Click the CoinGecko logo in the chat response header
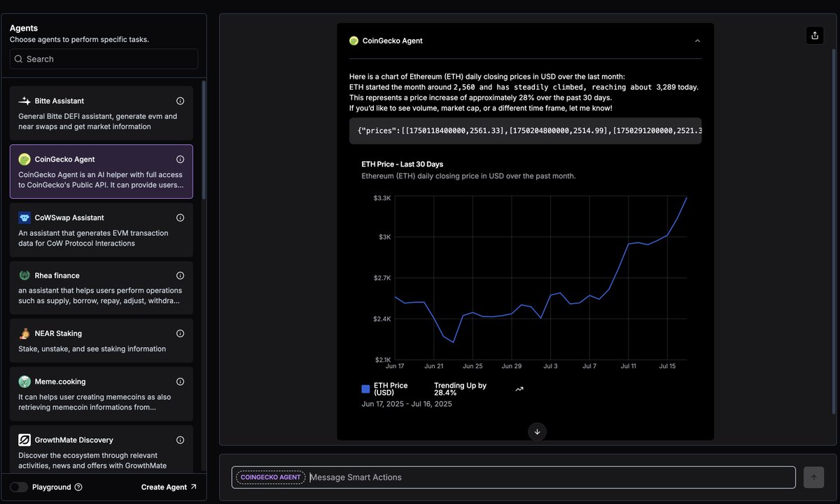840x504 pixels. [x=354, y=41]
